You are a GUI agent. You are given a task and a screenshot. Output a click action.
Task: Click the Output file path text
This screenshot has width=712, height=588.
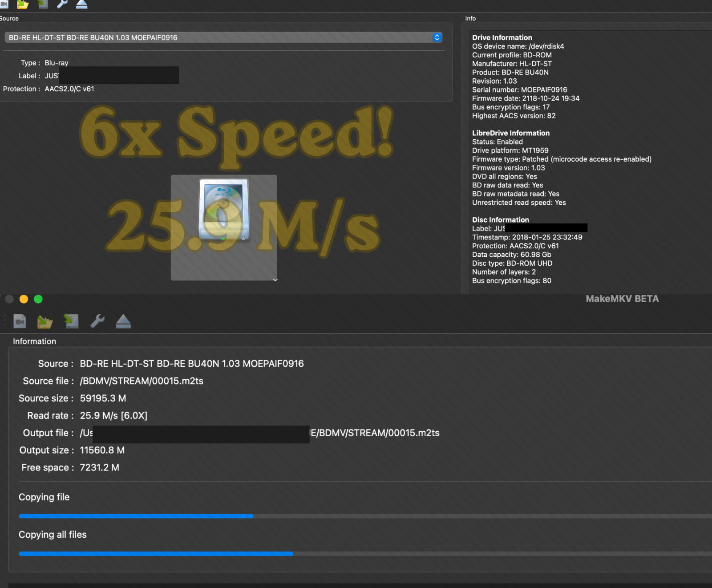[259, 433]
